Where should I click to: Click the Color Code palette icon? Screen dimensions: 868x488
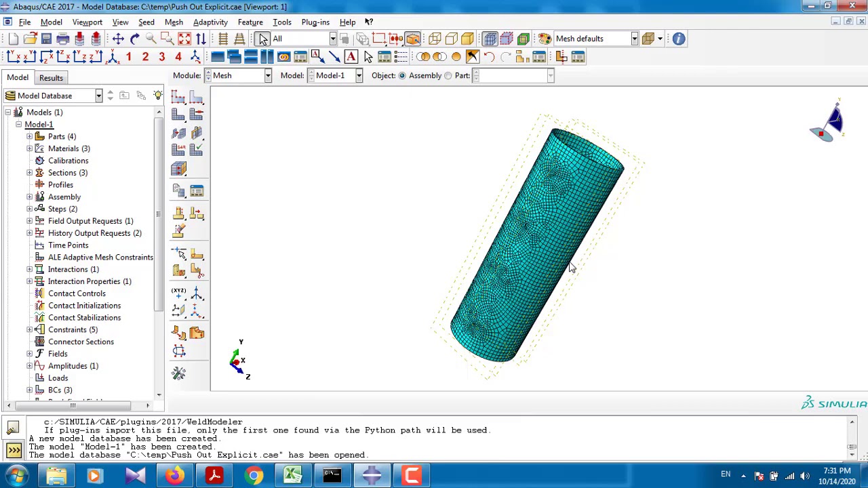(545, 39)
